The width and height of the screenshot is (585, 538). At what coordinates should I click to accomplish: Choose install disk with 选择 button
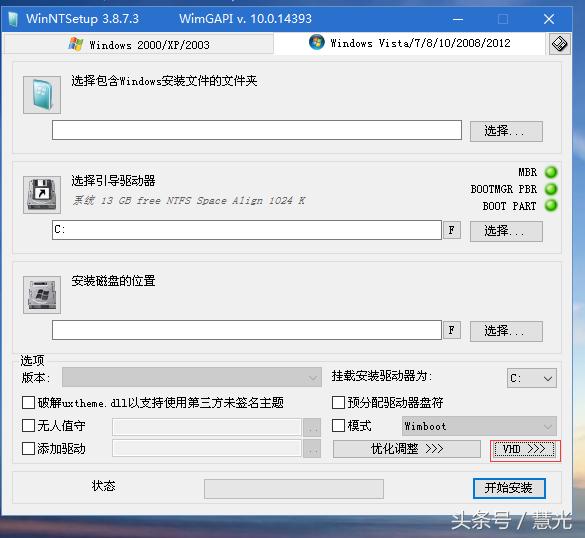[506, 331]
